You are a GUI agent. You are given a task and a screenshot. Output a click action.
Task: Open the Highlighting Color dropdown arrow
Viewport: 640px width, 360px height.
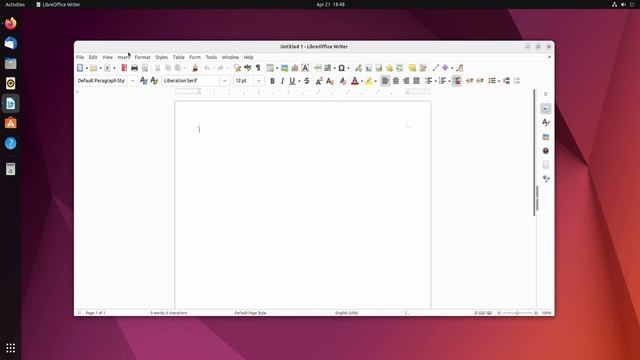coord(376,81)
